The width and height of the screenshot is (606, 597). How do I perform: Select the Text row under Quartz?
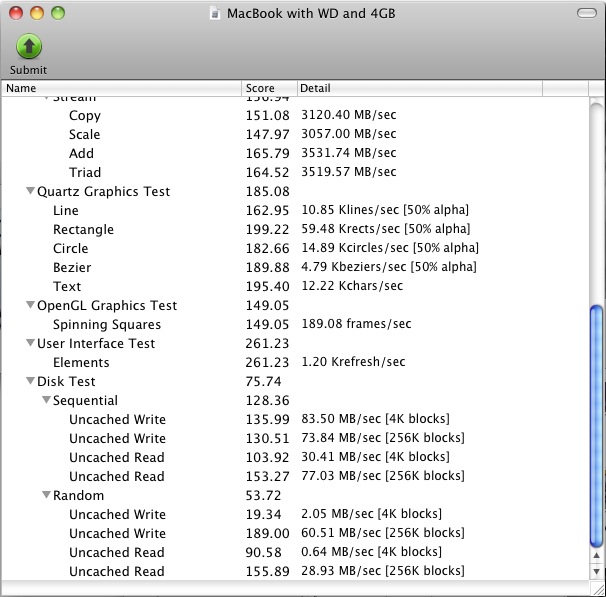(x=295, y=286)
